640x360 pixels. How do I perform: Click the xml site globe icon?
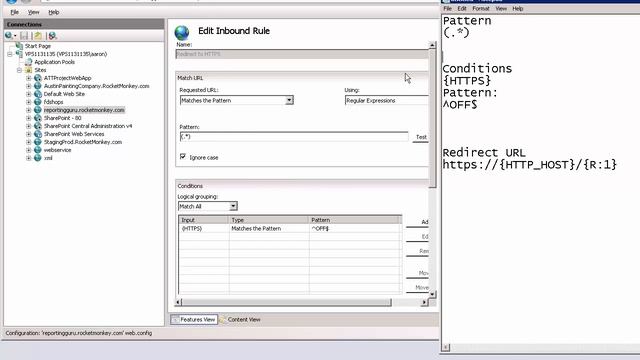click(x=38, y=158)
